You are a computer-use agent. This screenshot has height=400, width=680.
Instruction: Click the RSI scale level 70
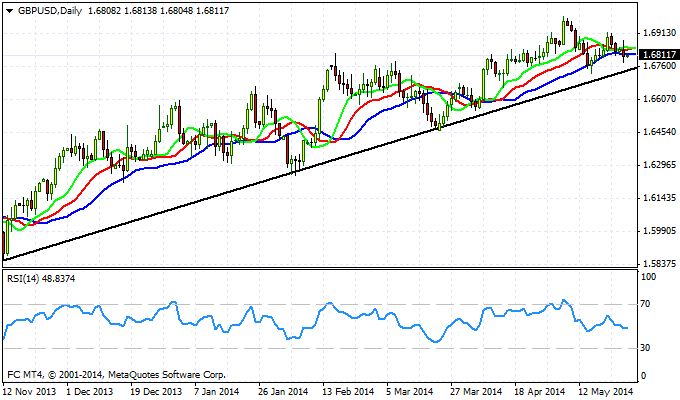pyautogui.click(x=646, y=304)
